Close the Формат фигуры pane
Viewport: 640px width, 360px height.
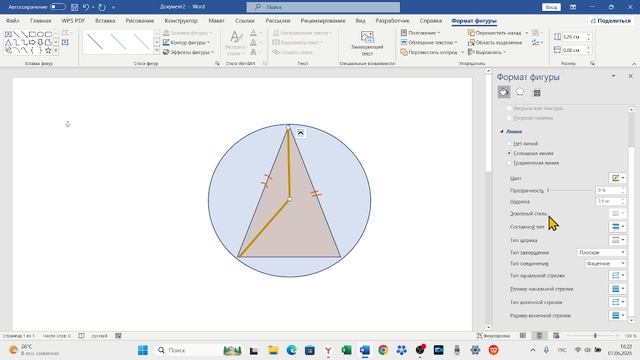(631, 76)
